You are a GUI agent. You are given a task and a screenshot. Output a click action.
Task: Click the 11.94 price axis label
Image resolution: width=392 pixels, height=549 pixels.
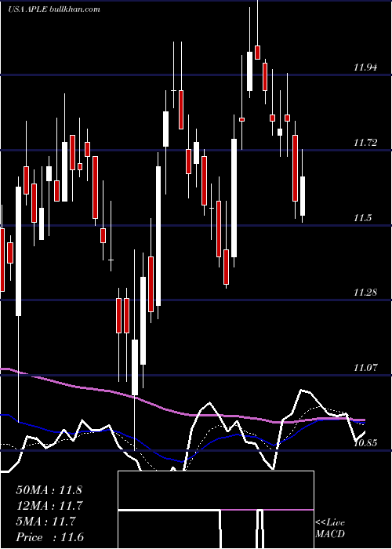click(x=365, y=67)
